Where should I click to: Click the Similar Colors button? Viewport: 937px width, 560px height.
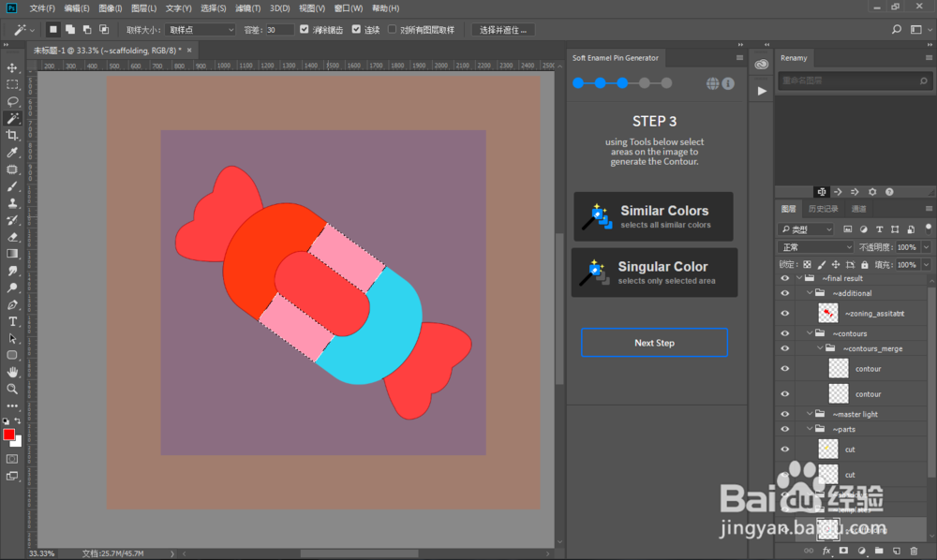coord(653,216)
